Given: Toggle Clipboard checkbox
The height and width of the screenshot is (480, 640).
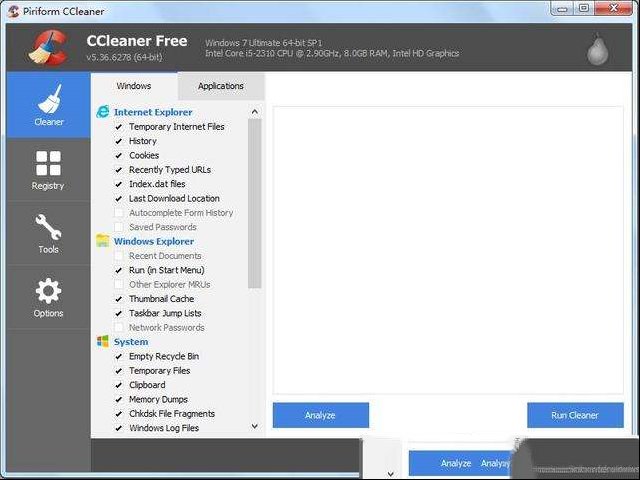Looking at the screenshot, I should pos(118,385).
